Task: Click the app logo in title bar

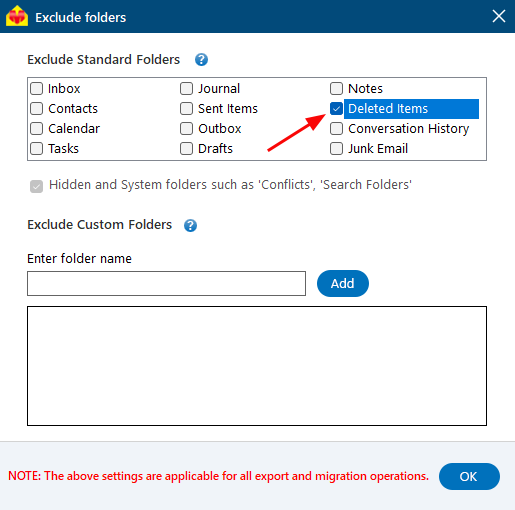Action: 17,16
